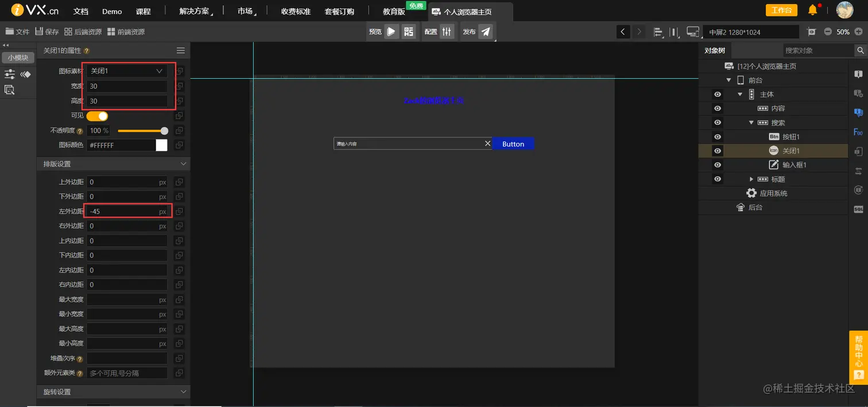Click the 搜索对象 search field
Viewport: 868px width, 407px height.
coord(819,51)
